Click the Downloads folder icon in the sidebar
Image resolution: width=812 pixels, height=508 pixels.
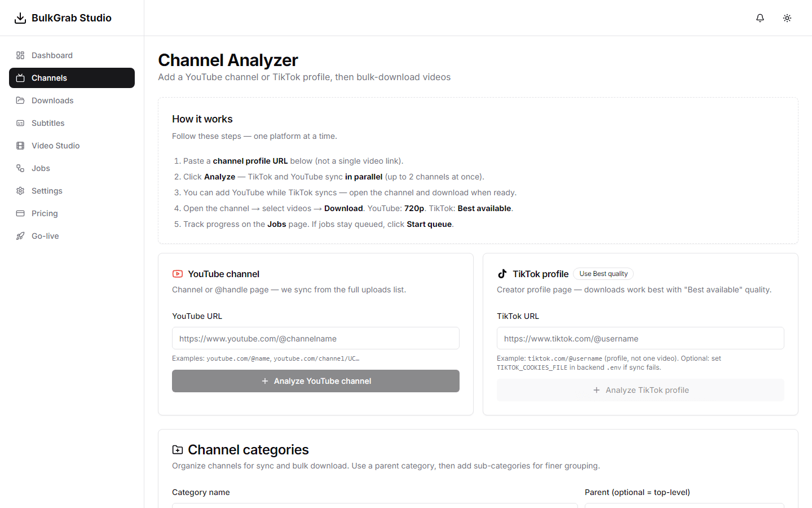pyautogui.click(x=20, y=100)
